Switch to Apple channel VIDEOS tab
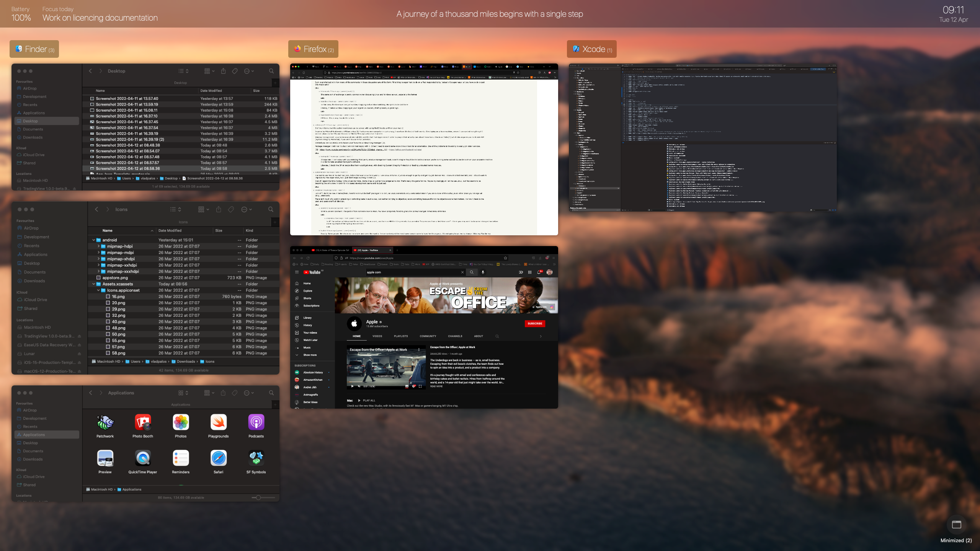This screenshot has width=980, height=551. [377, 336]
